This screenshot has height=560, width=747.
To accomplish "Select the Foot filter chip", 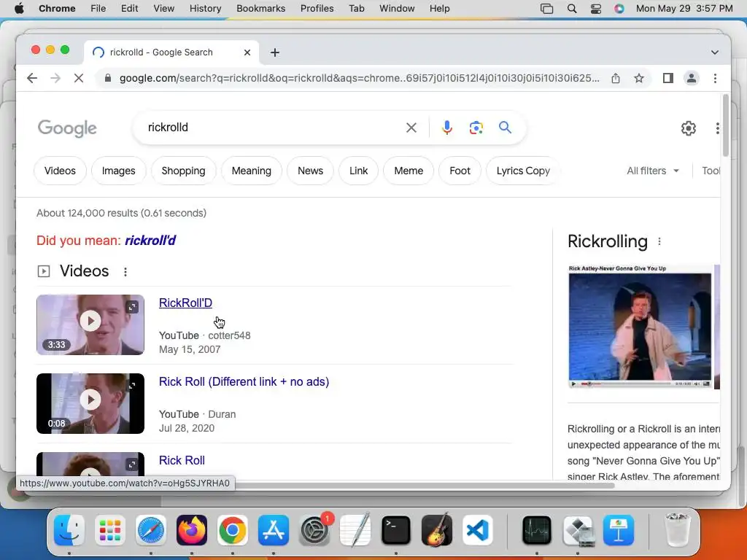I will click(460, 171).
